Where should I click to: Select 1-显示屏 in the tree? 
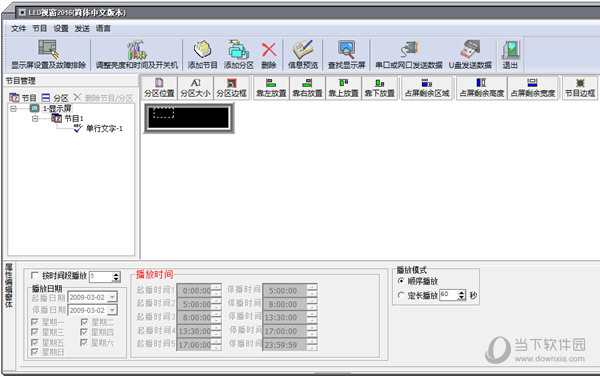pos(57,109)
